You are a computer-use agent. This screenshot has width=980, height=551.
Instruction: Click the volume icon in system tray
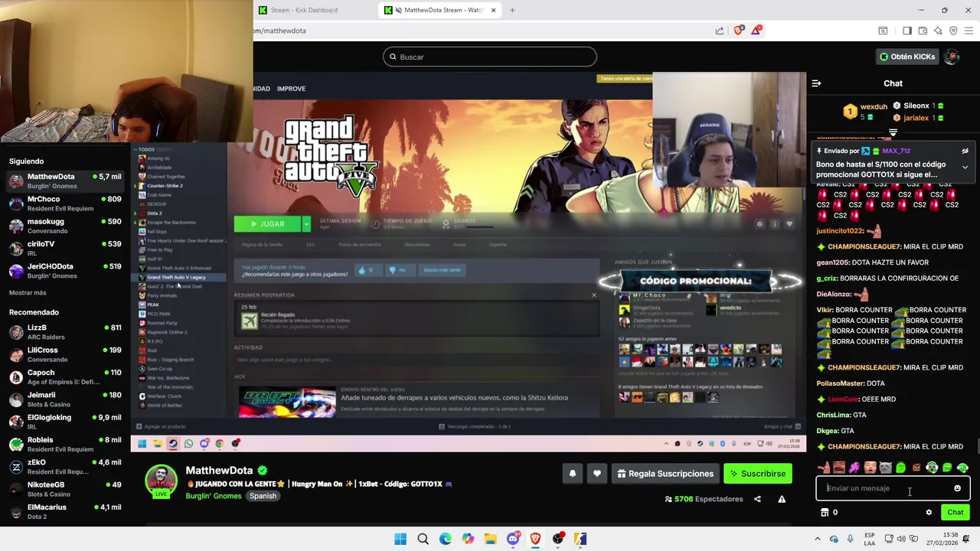click(900, 540)
